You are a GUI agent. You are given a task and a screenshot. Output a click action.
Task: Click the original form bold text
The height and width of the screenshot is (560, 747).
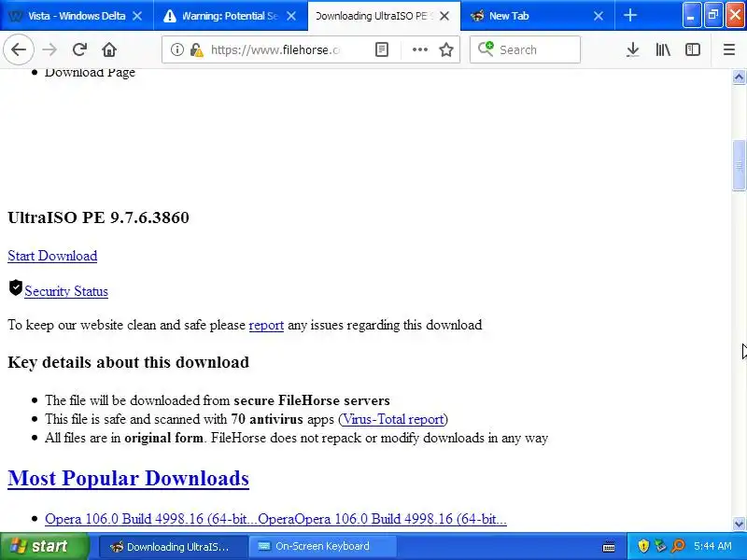click(164, 438)
